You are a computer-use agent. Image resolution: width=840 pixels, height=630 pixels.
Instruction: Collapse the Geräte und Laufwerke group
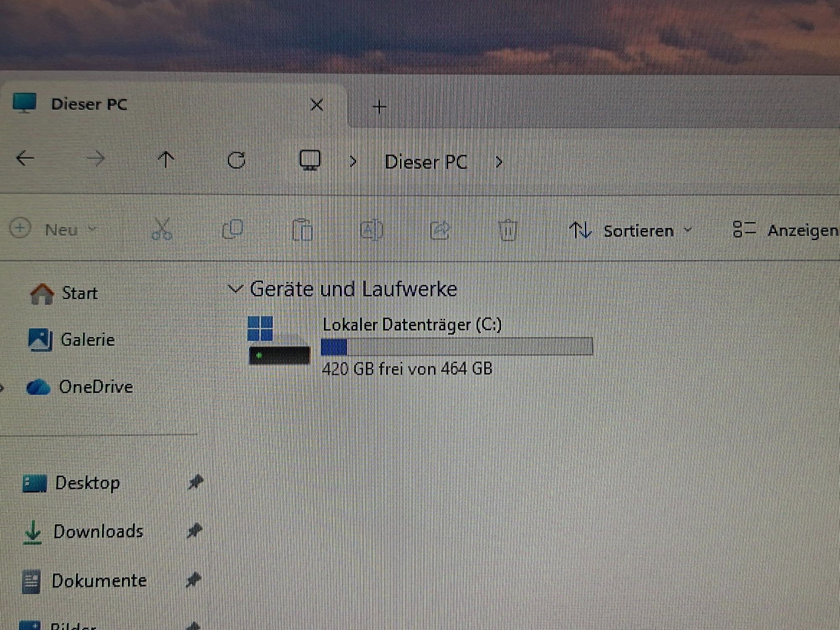pos(235,289)
